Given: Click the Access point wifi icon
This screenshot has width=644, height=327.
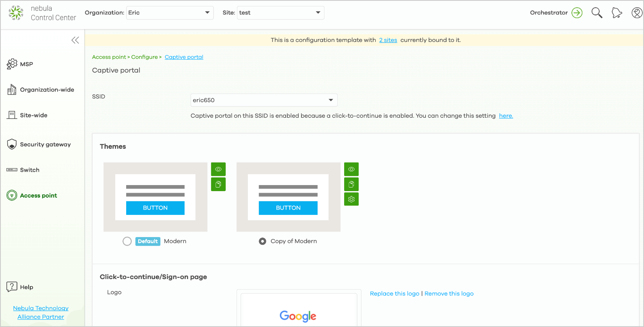Looking at the screenshot, I should point(12,196).
